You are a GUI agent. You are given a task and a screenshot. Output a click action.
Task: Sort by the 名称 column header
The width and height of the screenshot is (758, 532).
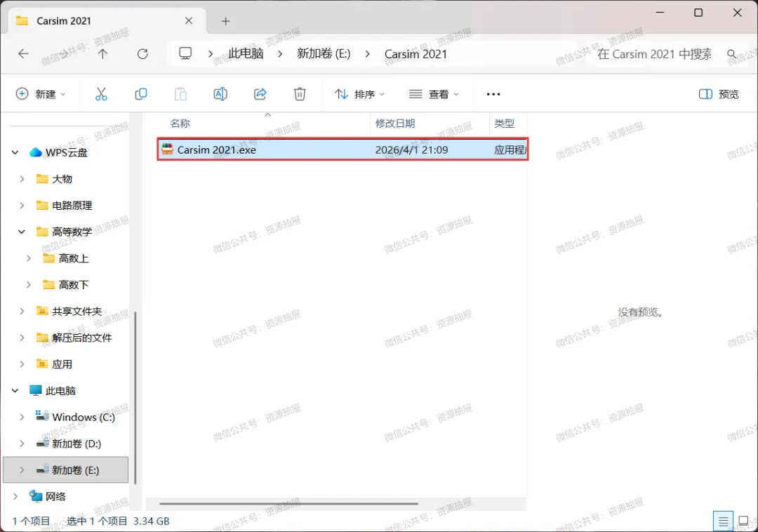(180, 124)
